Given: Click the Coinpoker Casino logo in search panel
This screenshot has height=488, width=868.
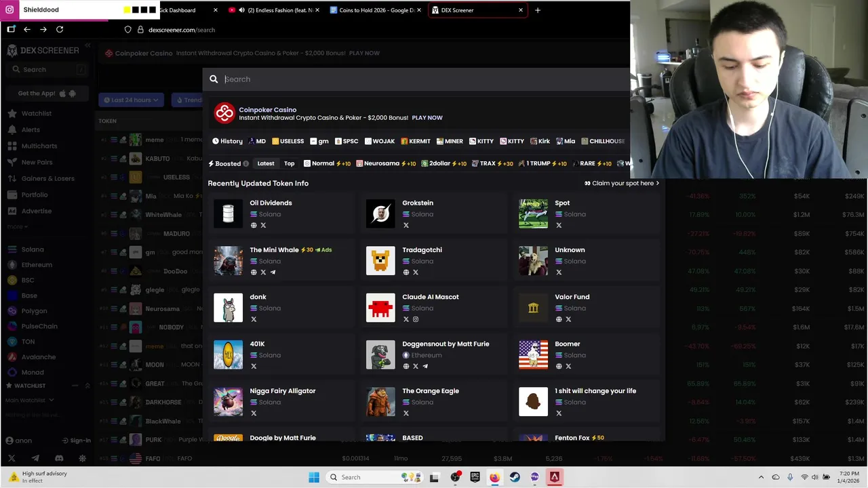Looking at the screenshot, I should point(224,113).
